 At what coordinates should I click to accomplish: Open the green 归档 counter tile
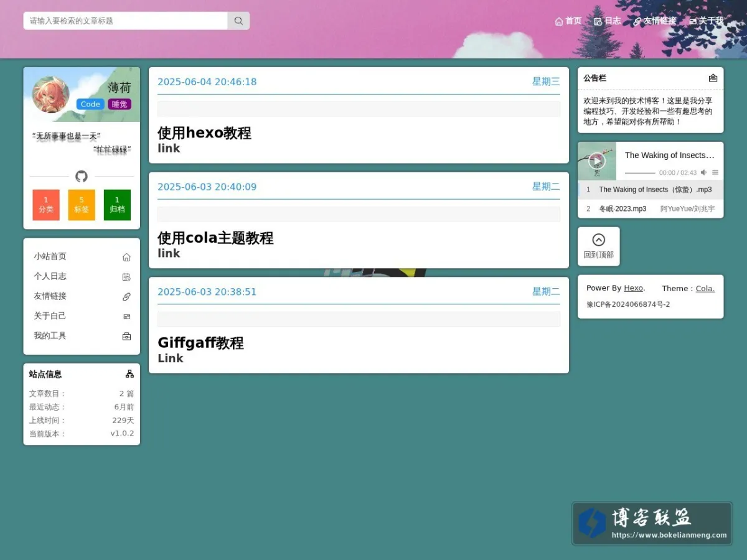(117, 205)
